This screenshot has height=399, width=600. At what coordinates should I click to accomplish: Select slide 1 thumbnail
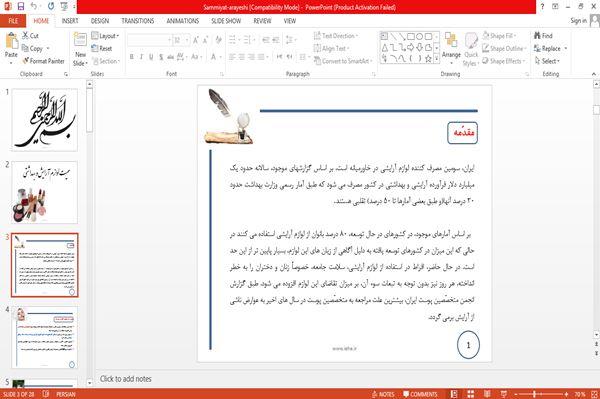pos(45,120)
